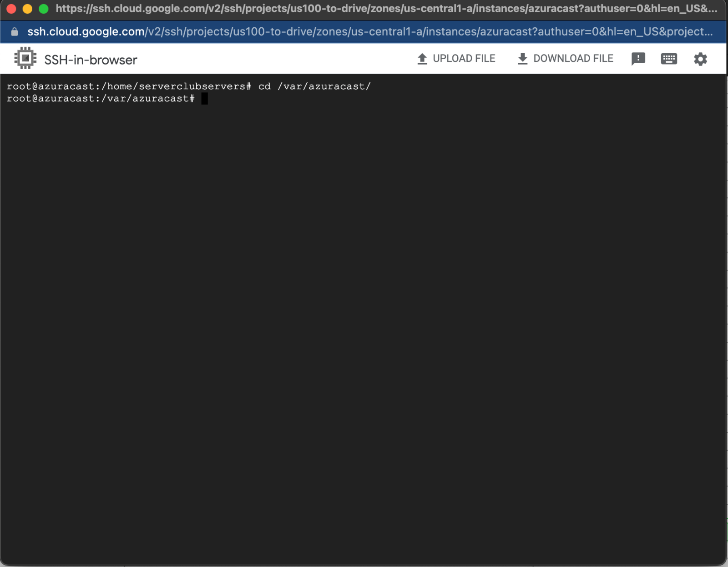Screen dimensions: 728x567
Task: Click the DOWNLOAD FILE button
Action: tap(565, 59)
